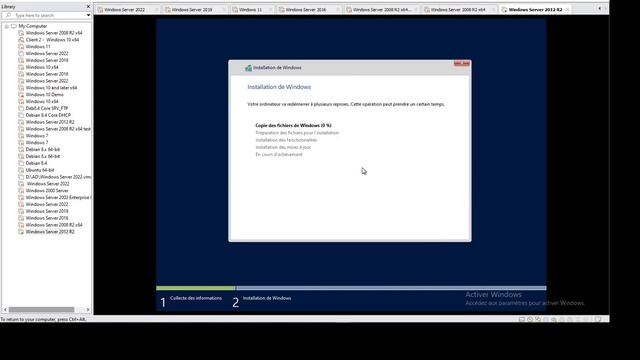Select Windows 10 and later x64
The width and height of the screenshot is (640, 360).
(x=51, y=88)
